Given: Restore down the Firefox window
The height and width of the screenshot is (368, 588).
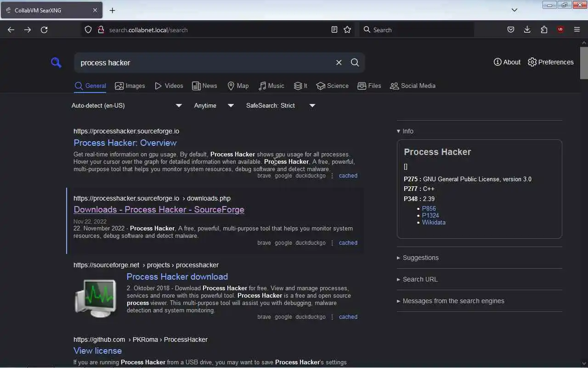Looking at the screenshot, I should 564,5.
